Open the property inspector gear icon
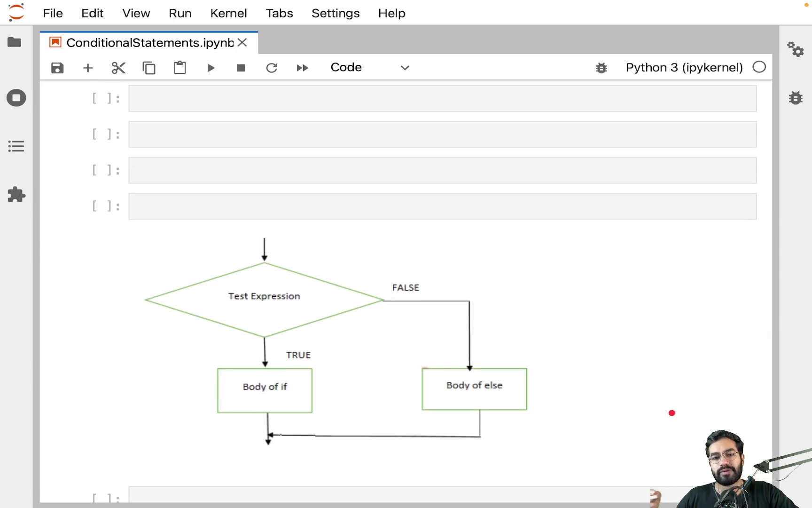812x508 pixels. coord(796,49)
